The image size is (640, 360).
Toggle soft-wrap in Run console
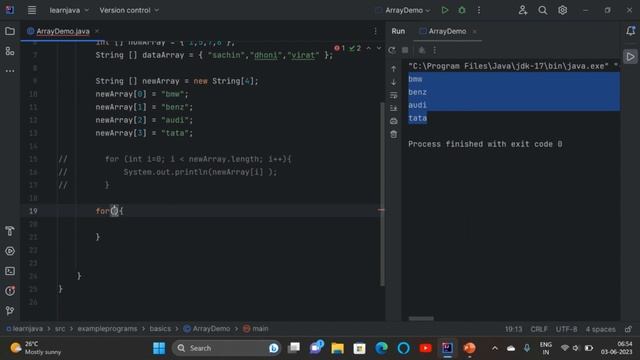[x=393, y=95]
